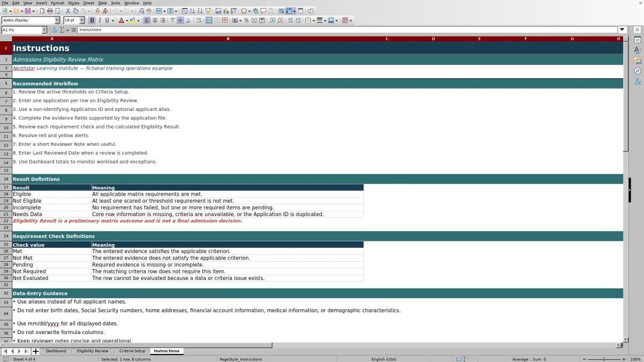Toggle Align Left button
This screenshot has height=362, width=644.
point(147,20)
